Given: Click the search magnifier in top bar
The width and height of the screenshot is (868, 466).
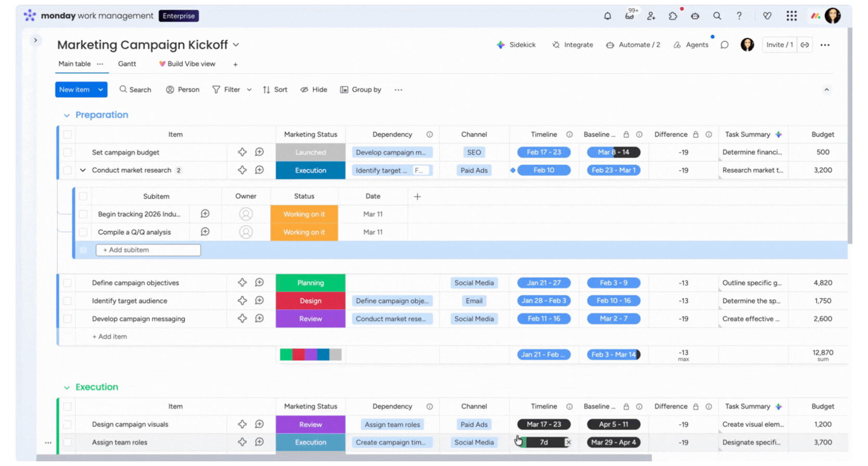Looking at the screenshot, I should click(x=717, y=16).
